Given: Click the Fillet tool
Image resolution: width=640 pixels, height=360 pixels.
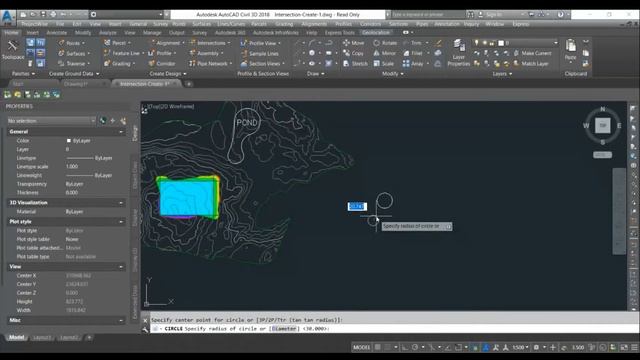Looking at the screenshot, I should (x=413, y=53).
